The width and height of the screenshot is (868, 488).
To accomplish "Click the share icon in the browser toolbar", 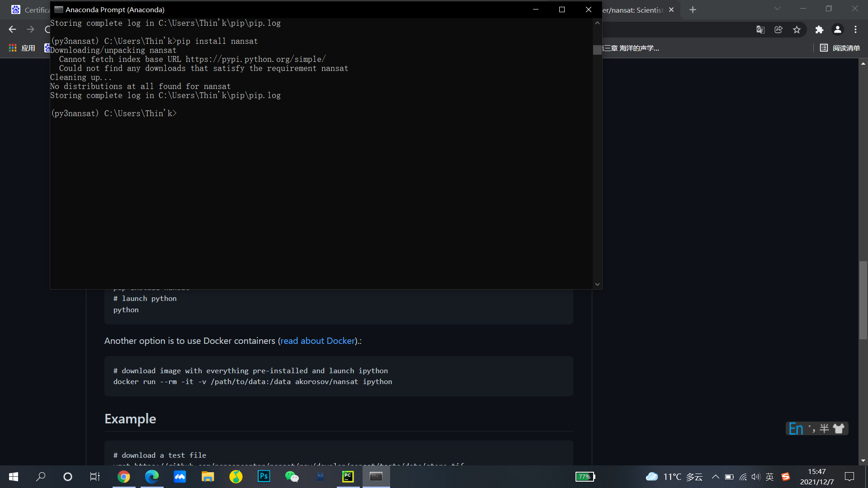I will [x=778, y=29].
